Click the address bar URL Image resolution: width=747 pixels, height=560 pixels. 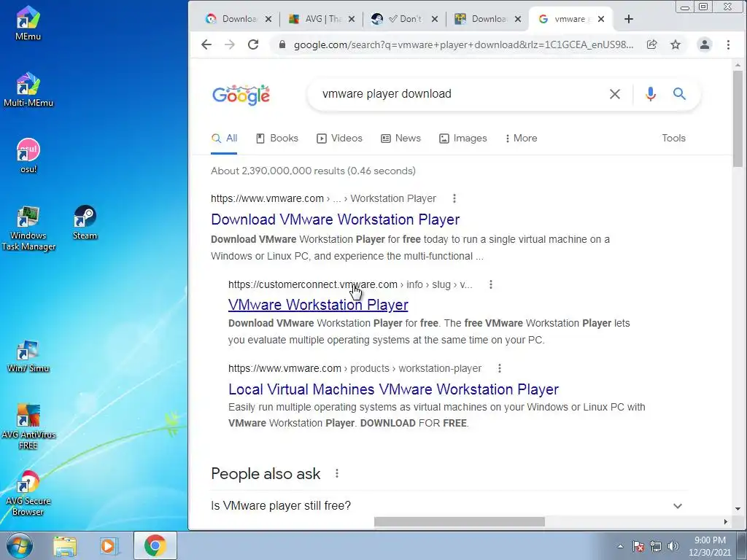pos(463,44)
